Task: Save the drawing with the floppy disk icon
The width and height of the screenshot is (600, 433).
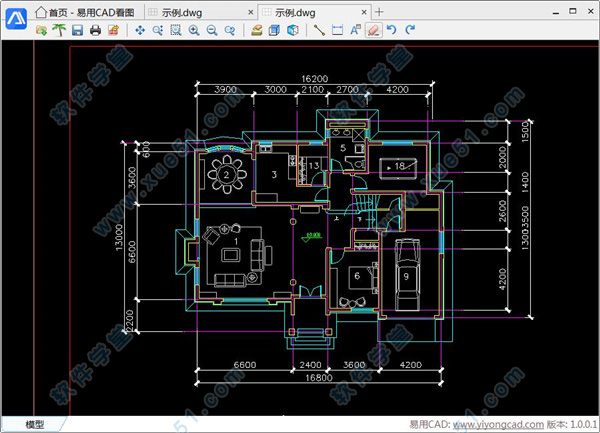Action: click(77, 31)
